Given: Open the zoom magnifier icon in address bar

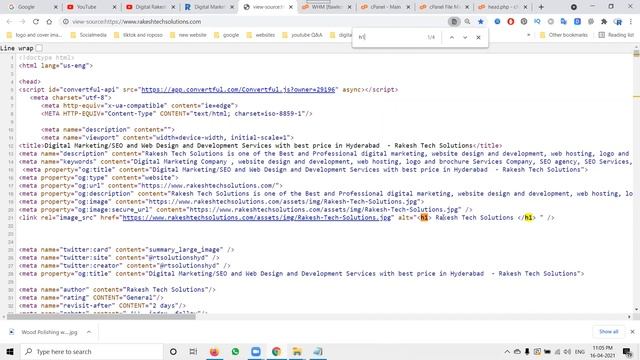Looking at the screenshot, I should pos(467,22).
